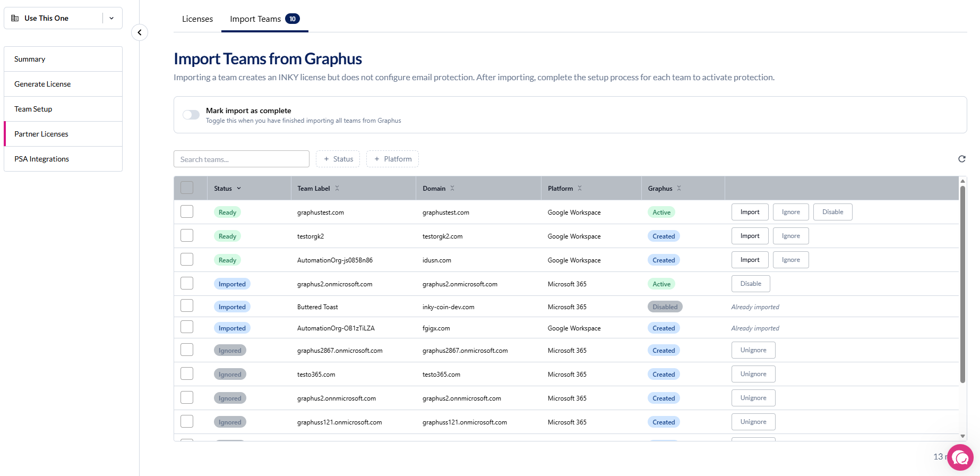
Task: Expand the Use This One dropdown arrow
Action: 111,18
